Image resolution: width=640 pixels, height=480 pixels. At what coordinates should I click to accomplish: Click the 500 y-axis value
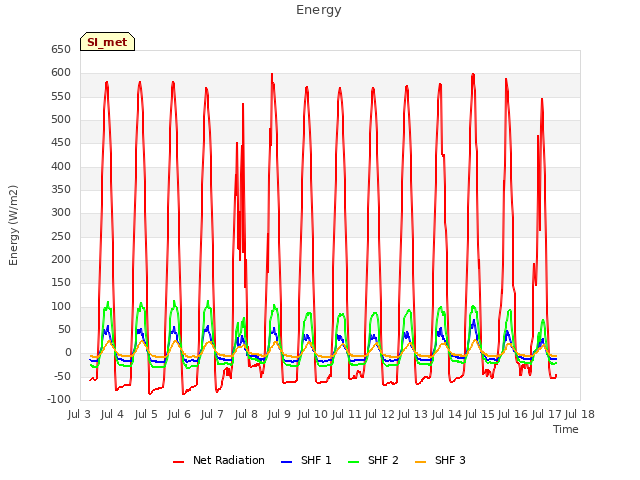click(x=61, y=120)
